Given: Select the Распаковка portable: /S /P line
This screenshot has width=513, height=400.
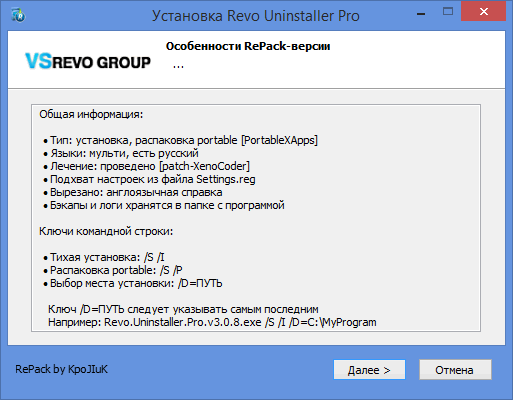Looking at the screenshot, I should (113, 270).
